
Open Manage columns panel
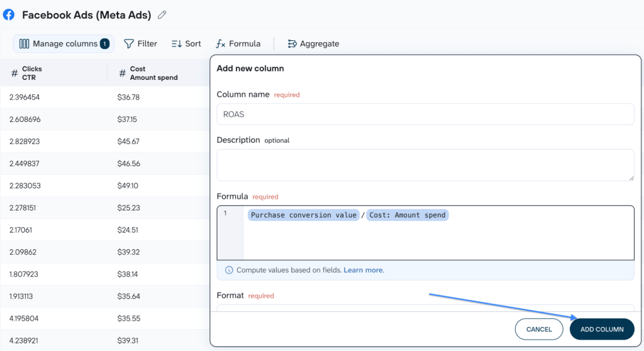(64, 43)
